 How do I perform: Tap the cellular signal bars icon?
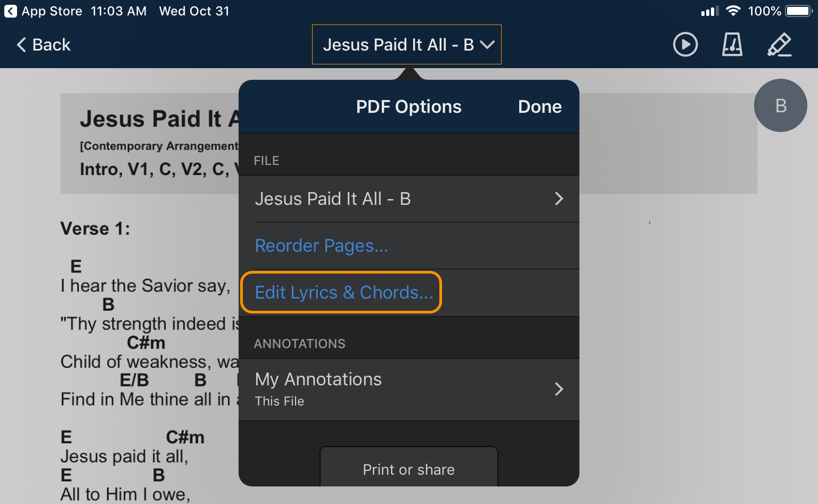(x=709, y=11)
